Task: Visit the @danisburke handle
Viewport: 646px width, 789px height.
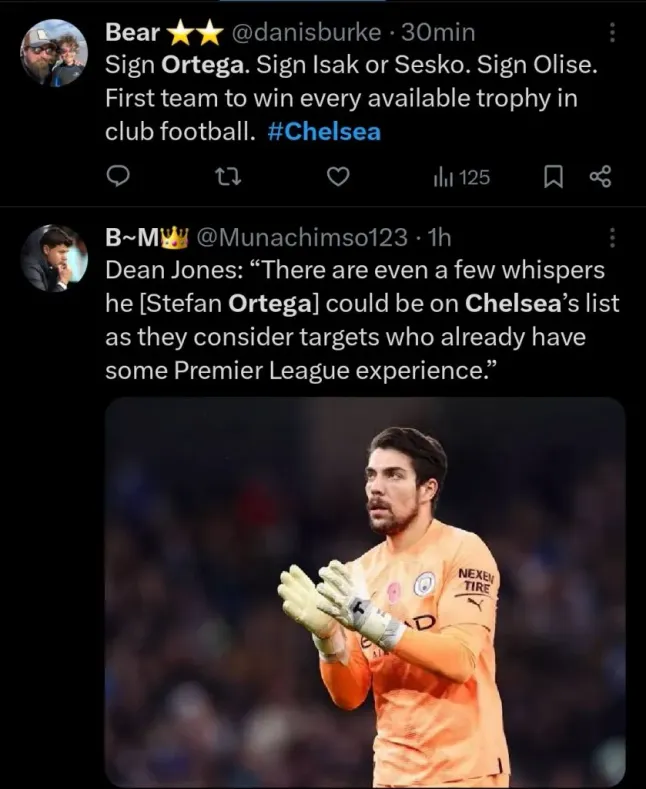Action: (x=306, y=33)
